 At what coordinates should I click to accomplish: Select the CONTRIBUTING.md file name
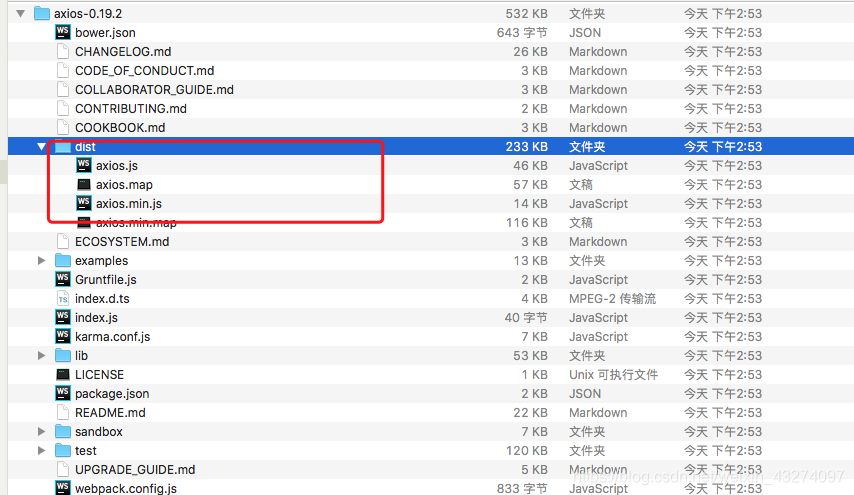tap(131, 109)
